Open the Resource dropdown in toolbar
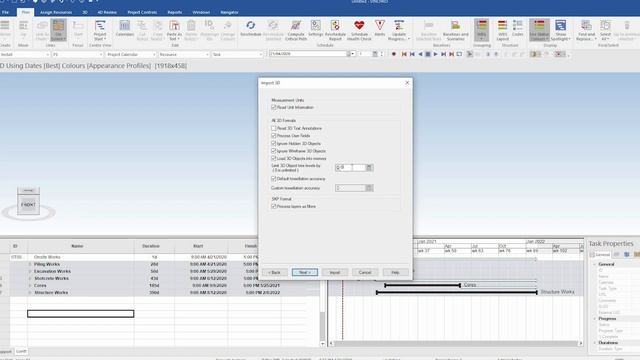This screenshot has width=640, height=360. pos(207,54)
